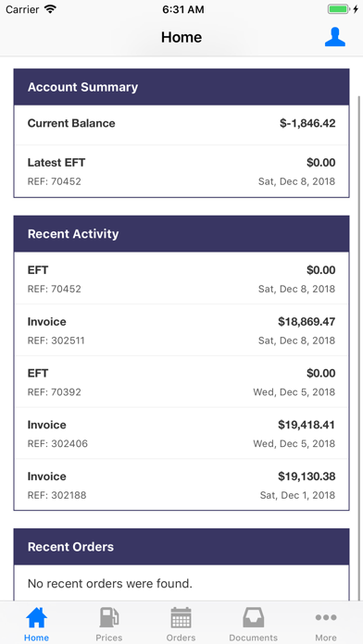View EFT REF 70392 activity
This screenshot has height=644, width=363.
click(181, 381)
